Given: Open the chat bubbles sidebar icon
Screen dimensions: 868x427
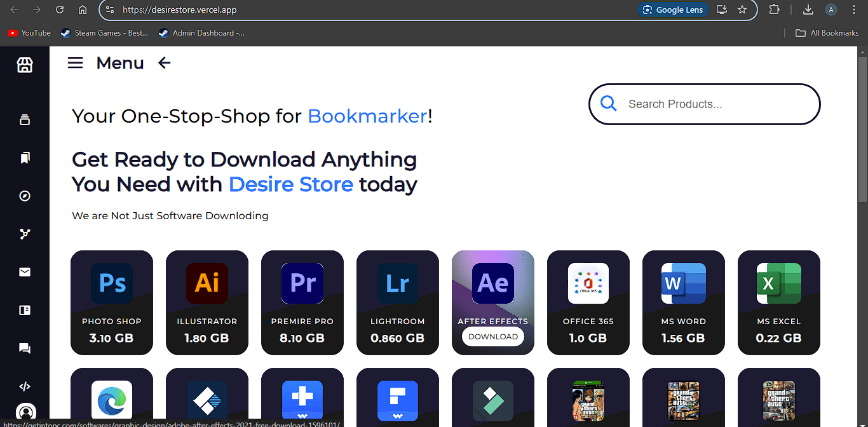Looking at the screenshot, I should coord(25,348).
